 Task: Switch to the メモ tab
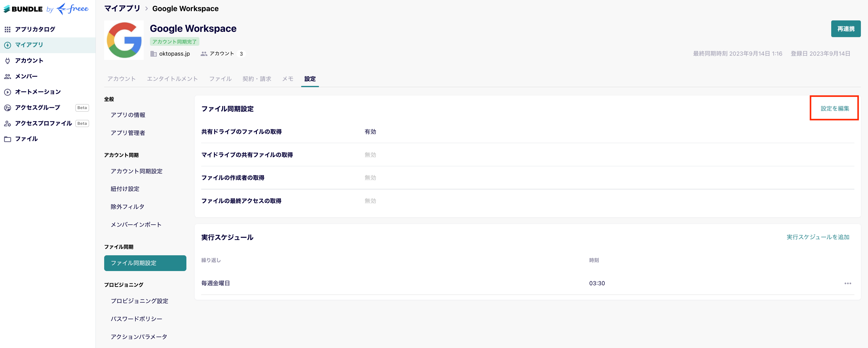coord(288,79)
